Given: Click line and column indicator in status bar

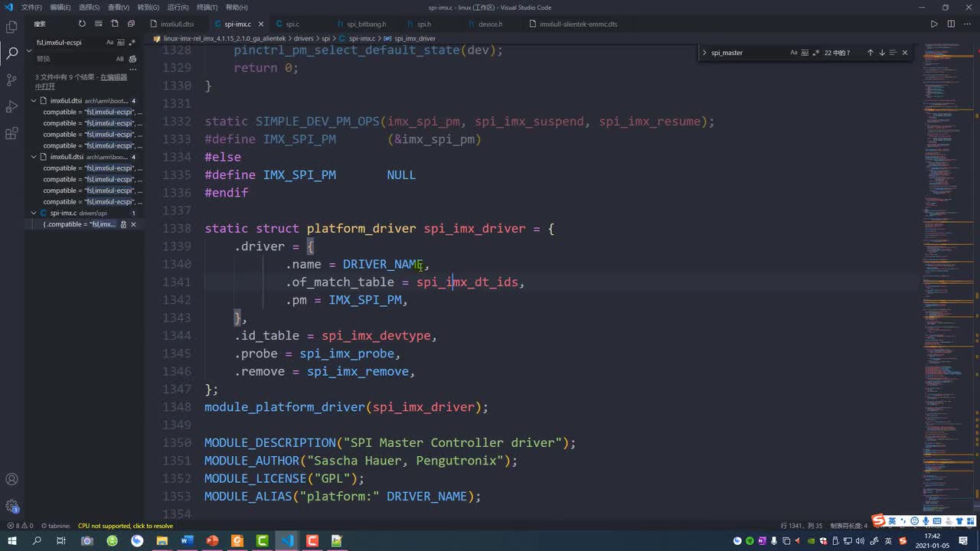Looking at the screenshot, I should tap(801, 526).
